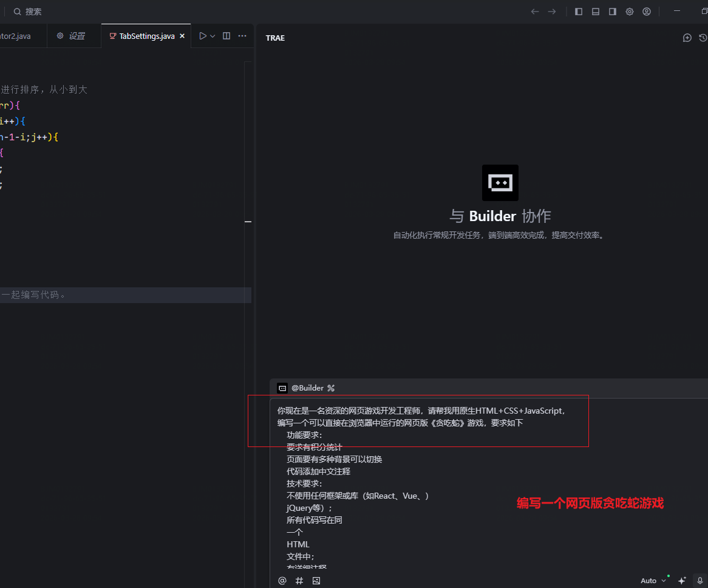This screenshot has height=588, width=708.
Task: Insert an @ mention in chat
Action: pos(282,581)
